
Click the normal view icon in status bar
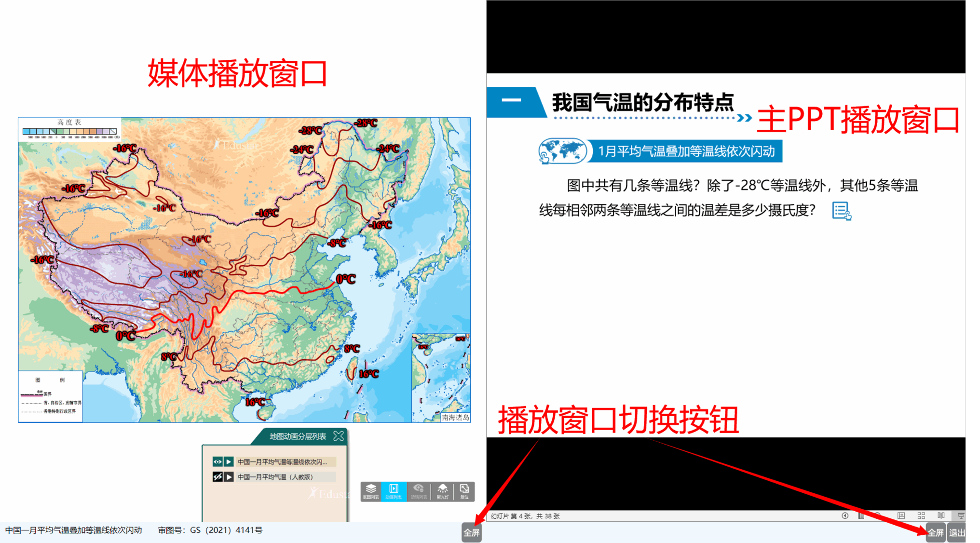[901, 516]
